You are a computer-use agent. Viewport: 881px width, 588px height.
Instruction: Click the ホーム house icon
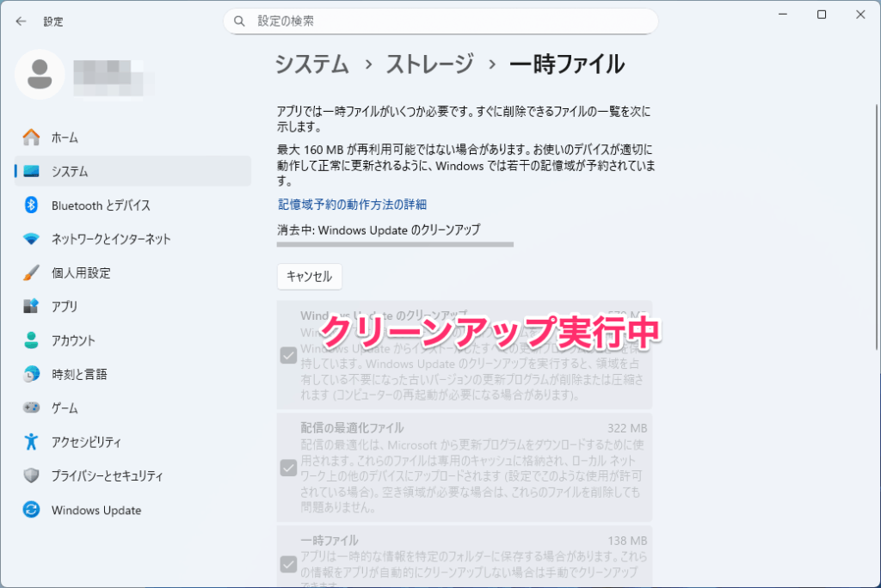click(32, 138)
